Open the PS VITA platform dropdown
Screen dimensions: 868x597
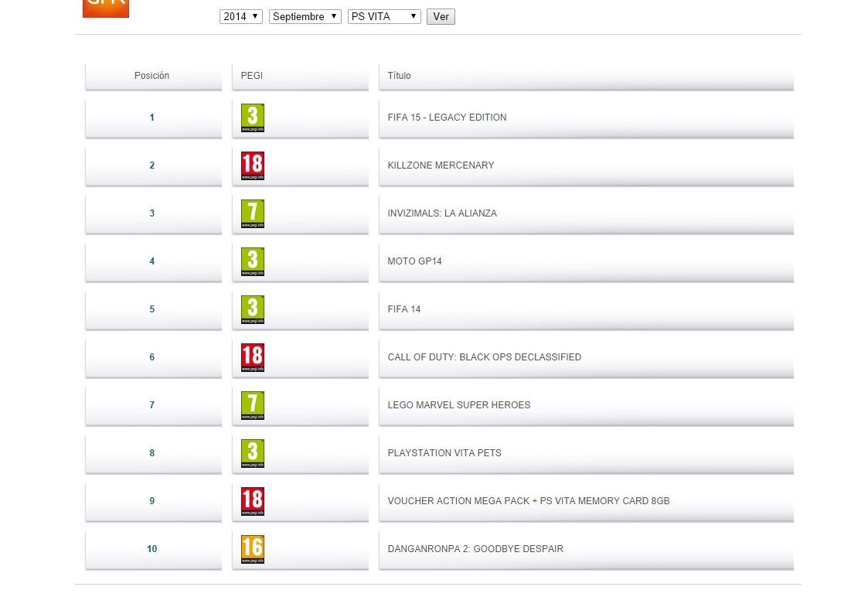[384, 16]
